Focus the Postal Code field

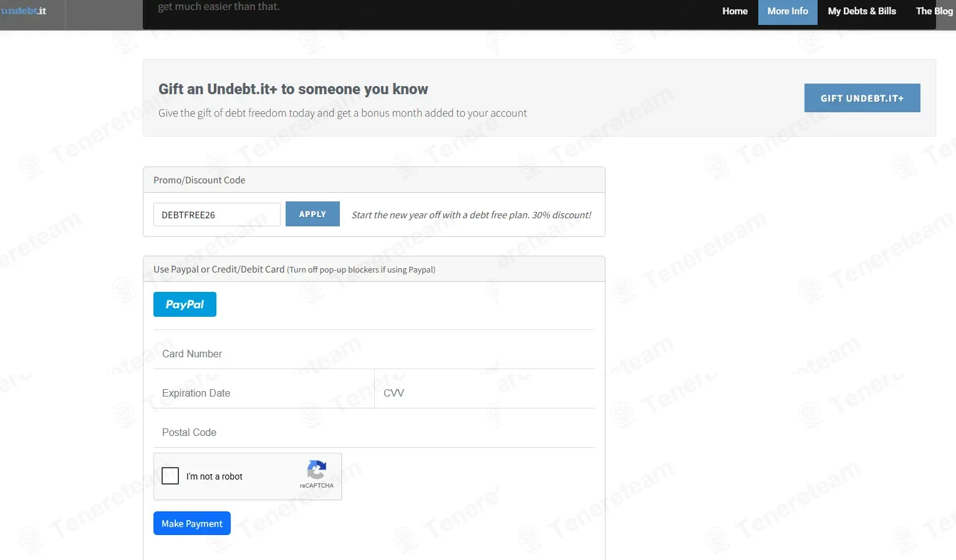(x=374, y=432)
